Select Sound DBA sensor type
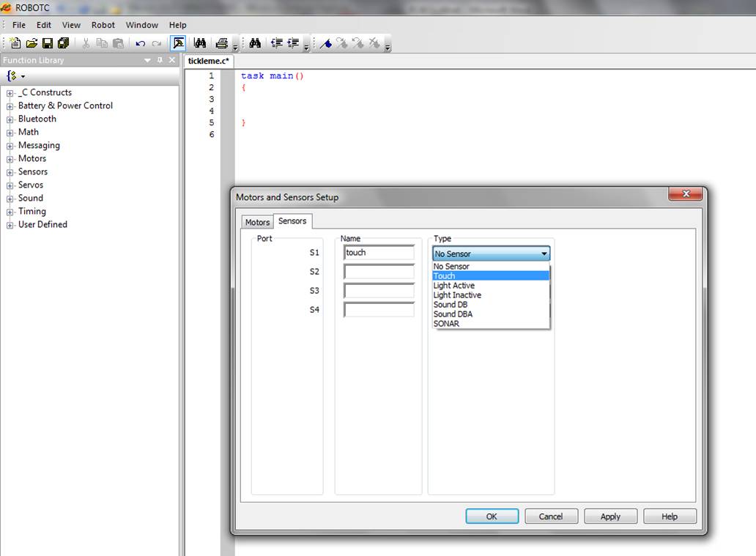The width and height of the screenshot is (756, 556). [491, 314]
